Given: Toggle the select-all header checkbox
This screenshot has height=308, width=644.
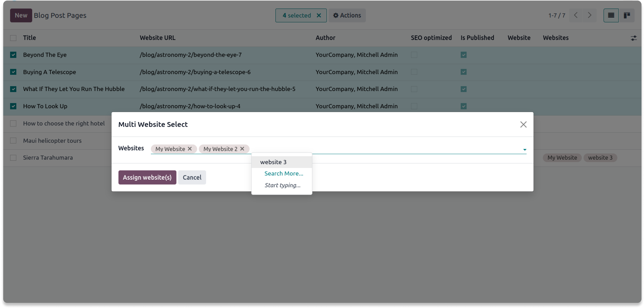Looking at the screenshot, I should pyautogui.click(x=13, y=38).
